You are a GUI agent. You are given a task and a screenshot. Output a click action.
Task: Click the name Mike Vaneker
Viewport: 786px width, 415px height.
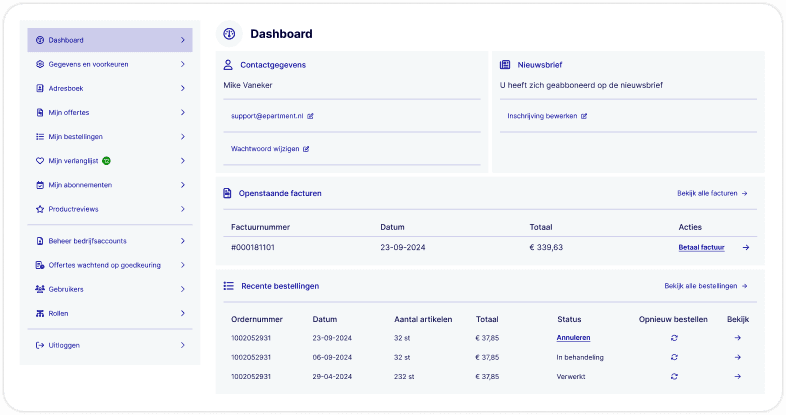click(248, 85)
